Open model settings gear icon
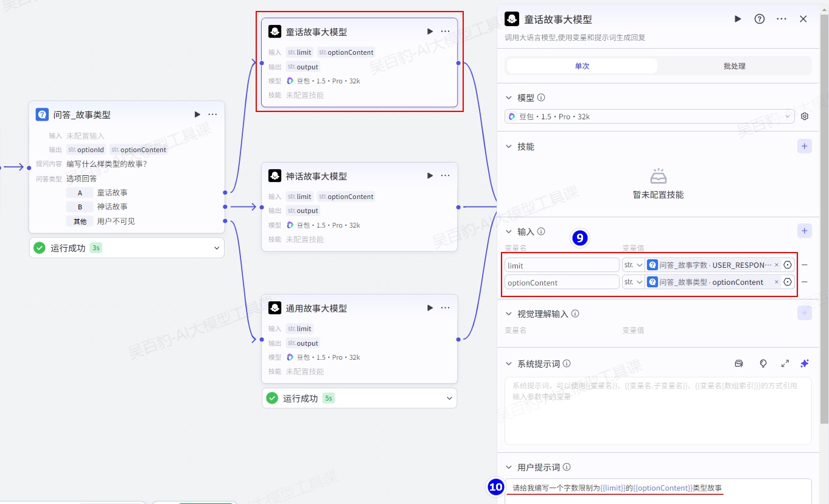The image size is (829, 504). coord(805,116)
